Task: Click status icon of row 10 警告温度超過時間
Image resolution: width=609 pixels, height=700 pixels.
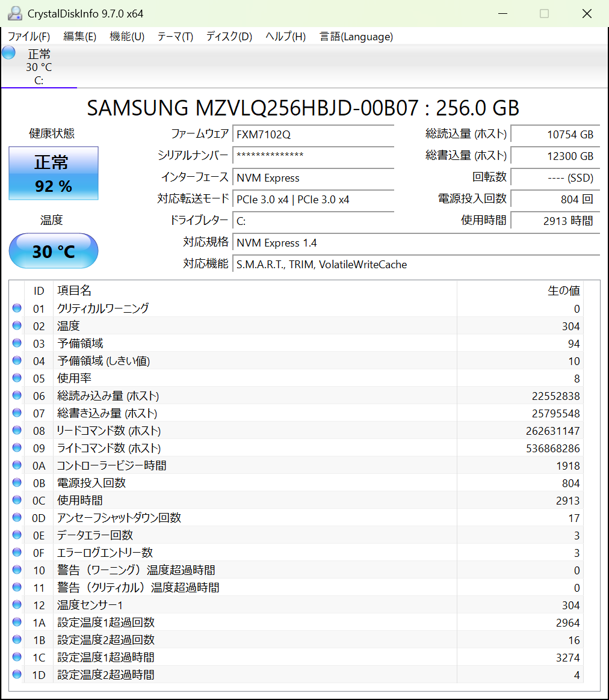Action: tap(17, 570)
